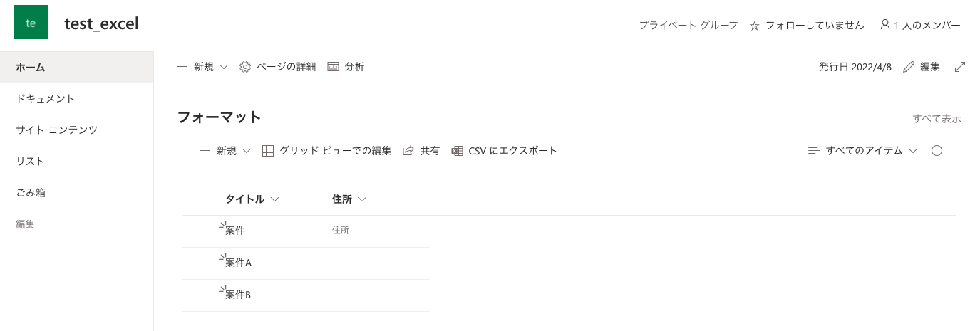Expand page to full screen arrows icon

[960, 67]
